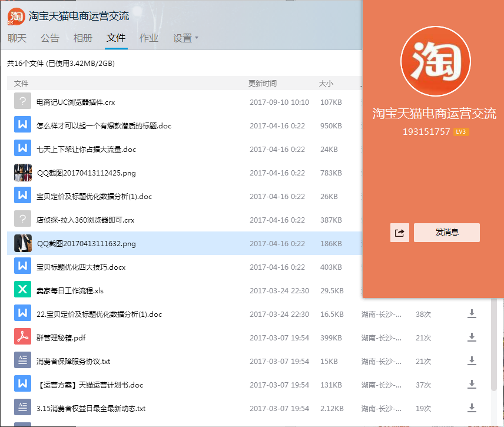Screen dimensions: 504x427
Task: Click the unknown-type icon for 店侦探-拉入360浏览器即可.crx
Action: (x=22, y=219)
